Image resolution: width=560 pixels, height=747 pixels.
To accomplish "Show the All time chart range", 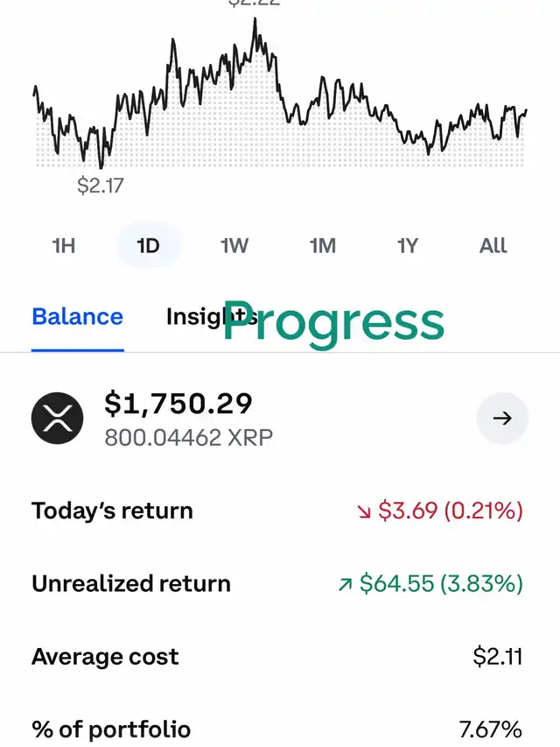I will (493, 246).
